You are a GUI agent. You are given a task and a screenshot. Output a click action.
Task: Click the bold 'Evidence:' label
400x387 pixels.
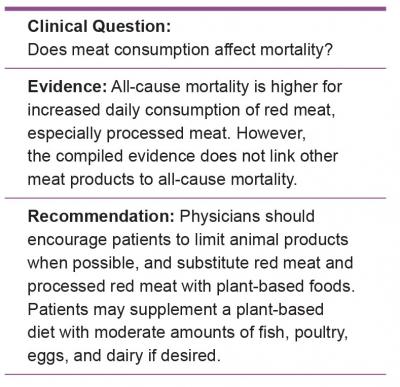67,87
